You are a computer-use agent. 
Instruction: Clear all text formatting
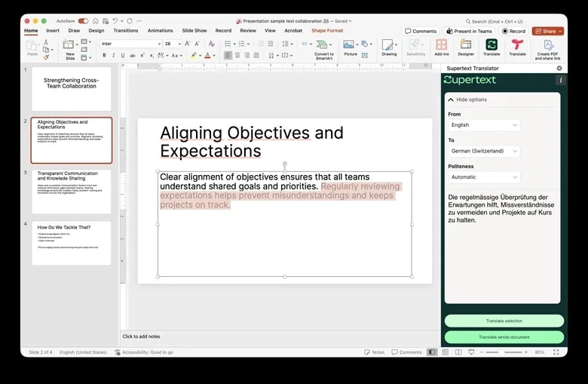pyautogui.click(x=212, y=44)
